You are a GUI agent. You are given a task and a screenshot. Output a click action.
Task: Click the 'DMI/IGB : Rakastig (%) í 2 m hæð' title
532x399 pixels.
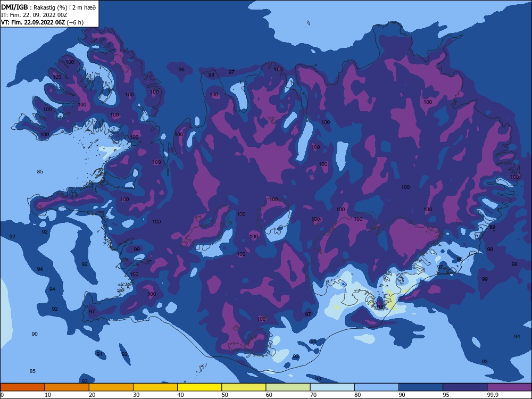tap(48, 7)
